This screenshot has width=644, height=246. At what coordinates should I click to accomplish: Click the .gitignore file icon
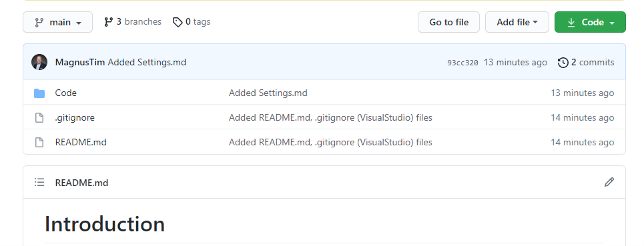(39, 118)
